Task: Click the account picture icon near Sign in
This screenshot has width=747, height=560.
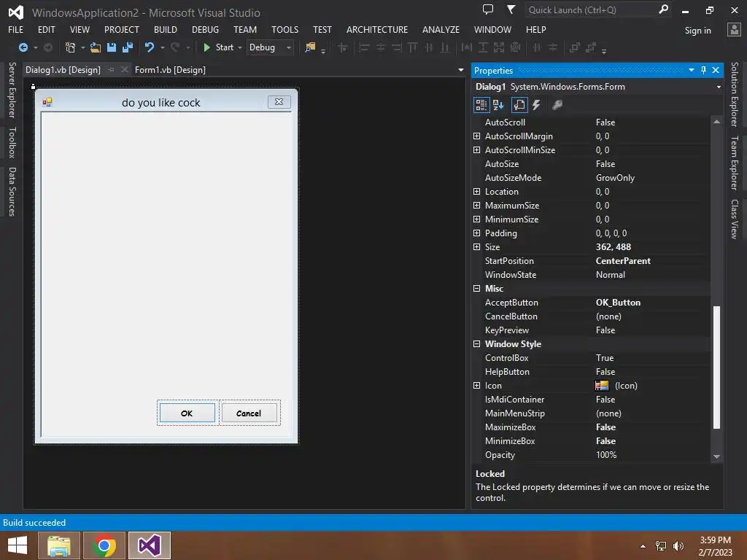Action: 734,29
